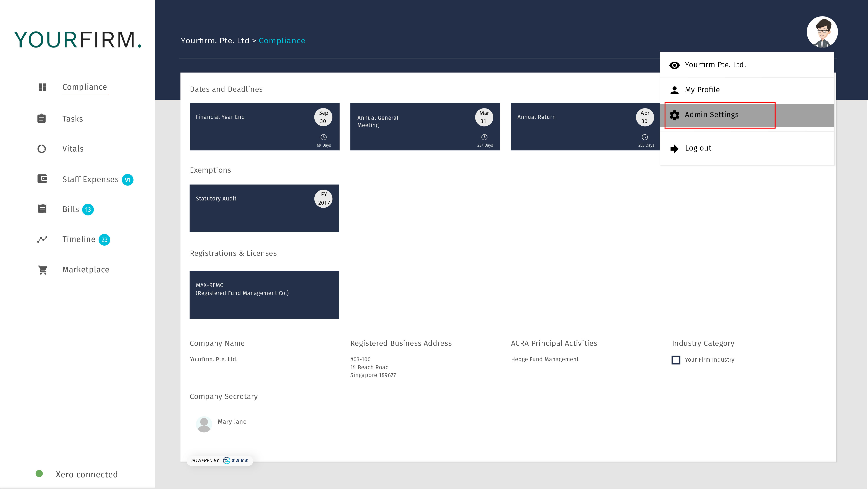
Task: Click the Staff Expenses wallet icon
Action: coord(42,179)
